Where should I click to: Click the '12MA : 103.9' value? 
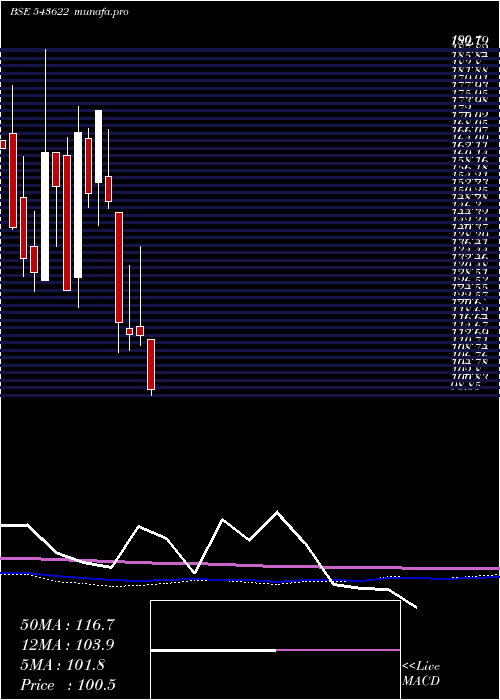[x=67, y=645]
